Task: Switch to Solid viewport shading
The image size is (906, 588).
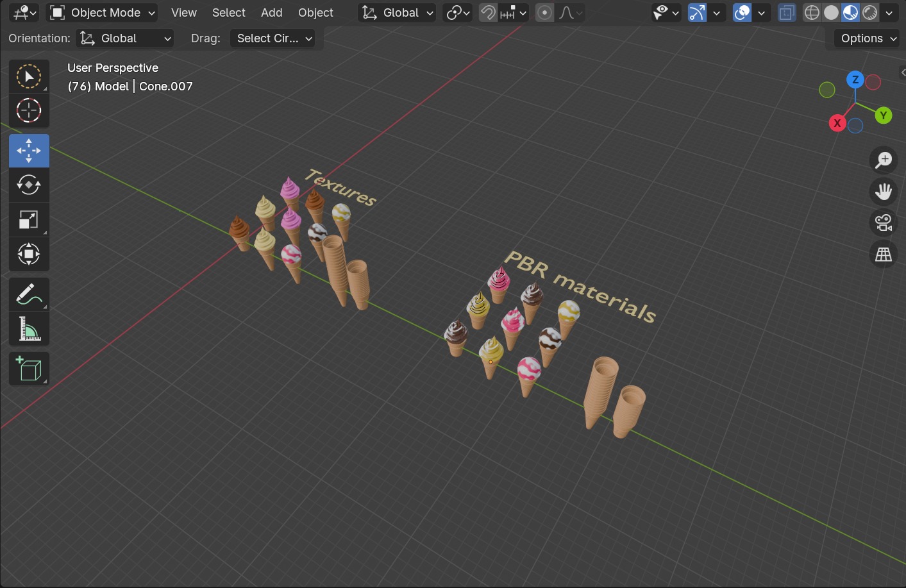Action: 831,13
